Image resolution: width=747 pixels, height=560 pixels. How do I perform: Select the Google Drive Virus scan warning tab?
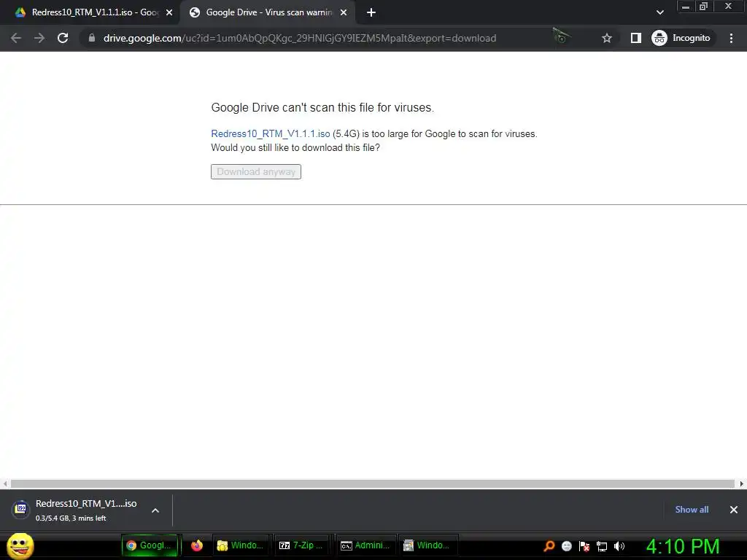pyautogui.click(x=266, y=13)
